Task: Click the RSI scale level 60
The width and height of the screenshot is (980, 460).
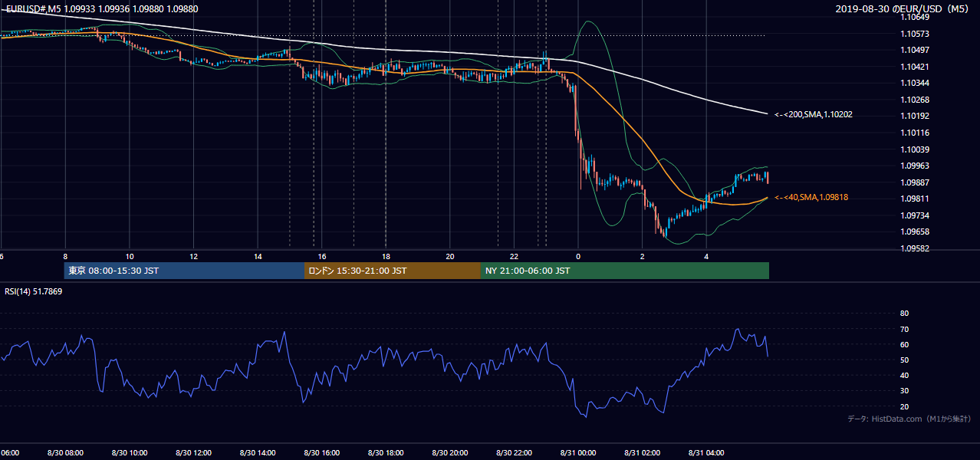Action: point(904,344)
